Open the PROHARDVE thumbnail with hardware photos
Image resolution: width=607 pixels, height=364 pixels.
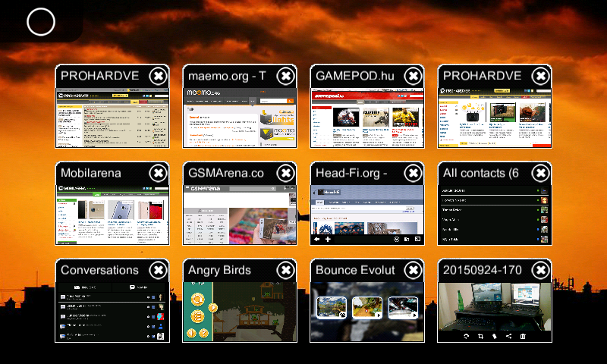[x=495, y=118]
